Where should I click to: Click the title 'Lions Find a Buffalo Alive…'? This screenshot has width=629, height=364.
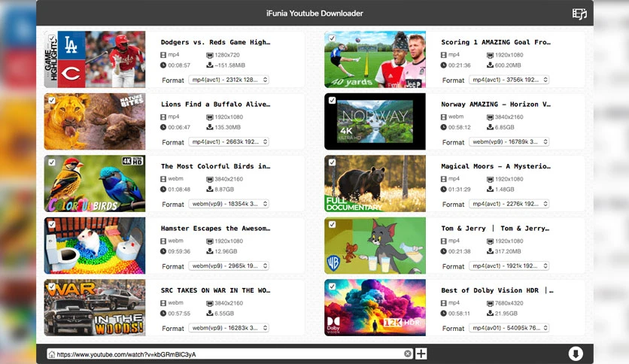[215, 105]
